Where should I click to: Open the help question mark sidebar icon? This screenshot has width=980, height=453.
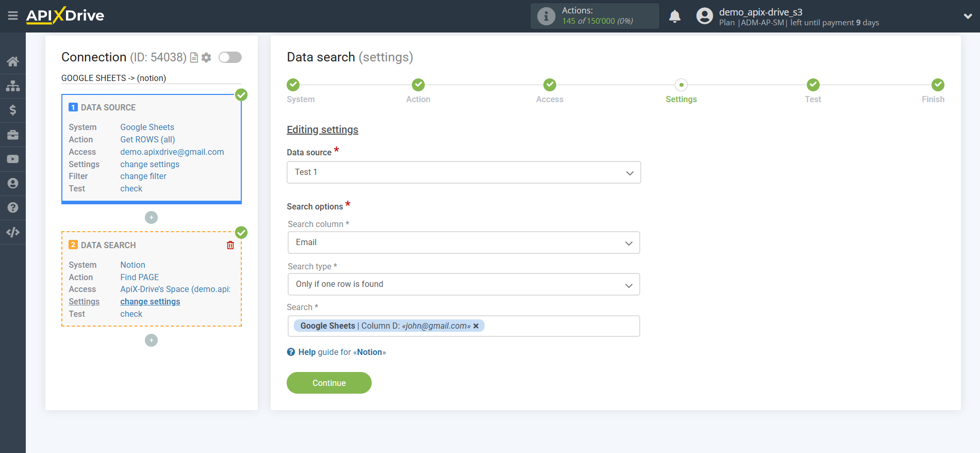13,207
